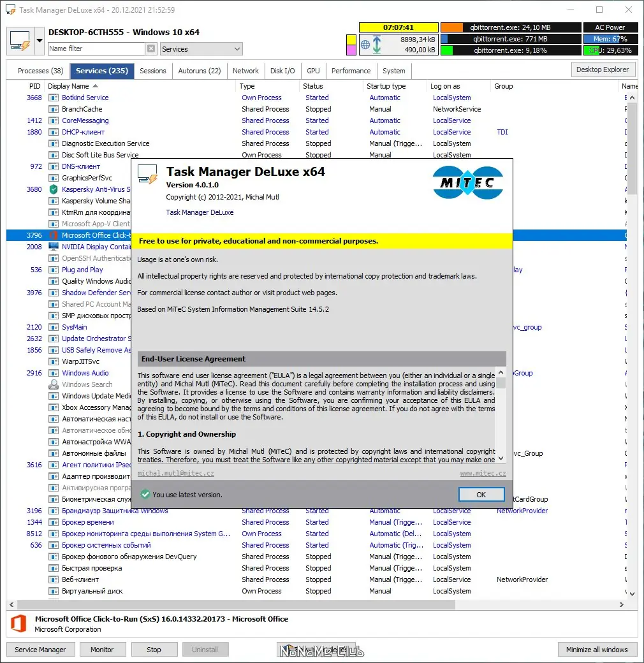Click Diagnostic Execution Service icon
The image size is (644, 663).
[54, 144]
